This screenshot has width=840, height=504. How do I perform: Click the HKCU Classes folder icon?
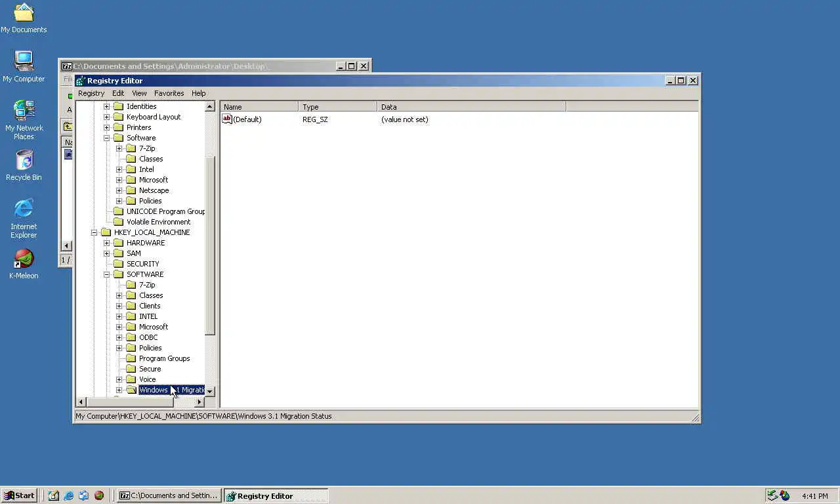(131, 159)
